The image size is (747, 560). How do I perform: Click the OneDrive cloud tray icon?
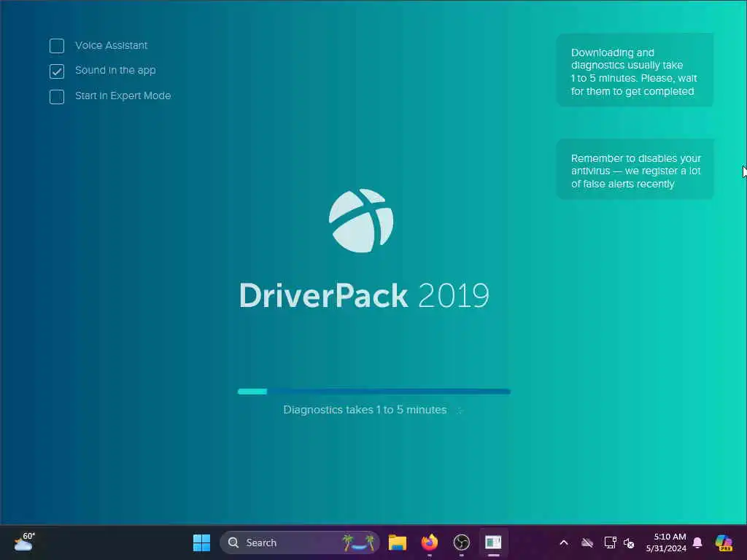pos(587,542)
